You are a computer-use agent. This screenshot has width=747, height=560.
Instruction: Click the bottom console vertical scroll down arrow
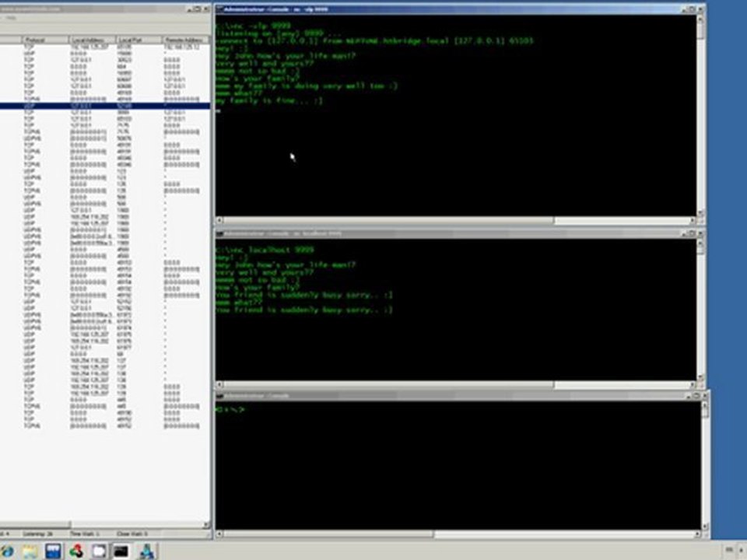(x=705, y=527)
